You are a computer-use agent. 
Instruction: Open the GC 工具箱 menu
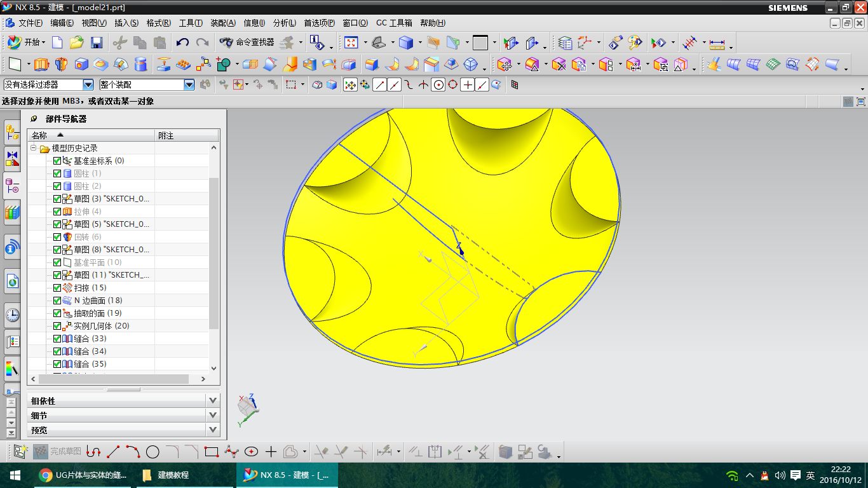[394, 23]
